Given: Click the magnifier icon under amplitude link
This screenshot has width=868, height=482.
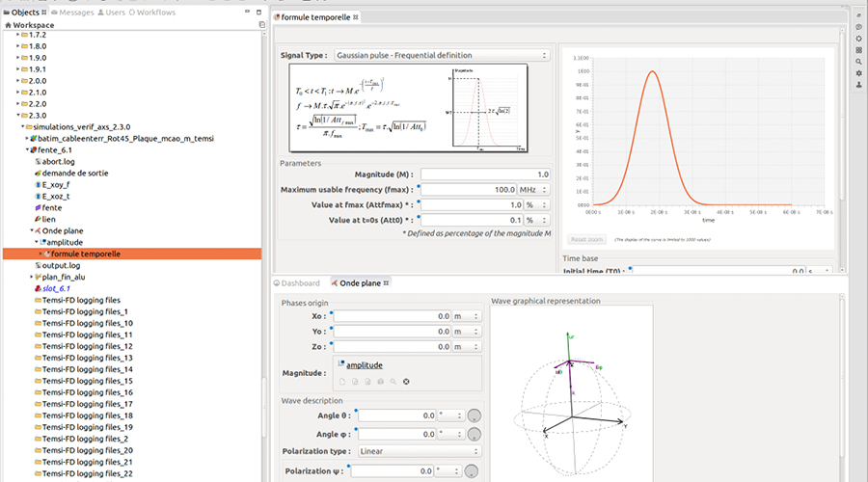Looking at the screenshot, I should pyautogui.click(x=393, y=382).
